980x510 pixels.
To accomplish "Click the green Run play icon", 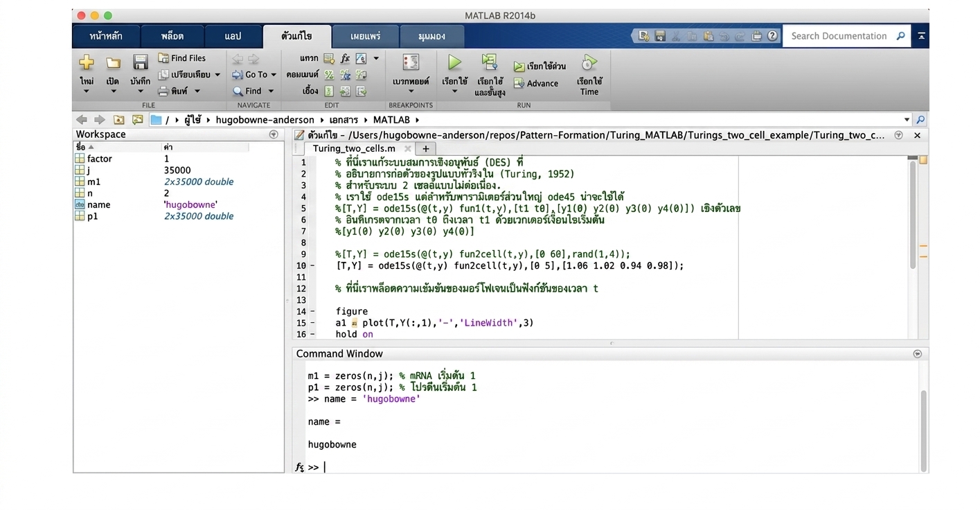I will pos(454,63).
